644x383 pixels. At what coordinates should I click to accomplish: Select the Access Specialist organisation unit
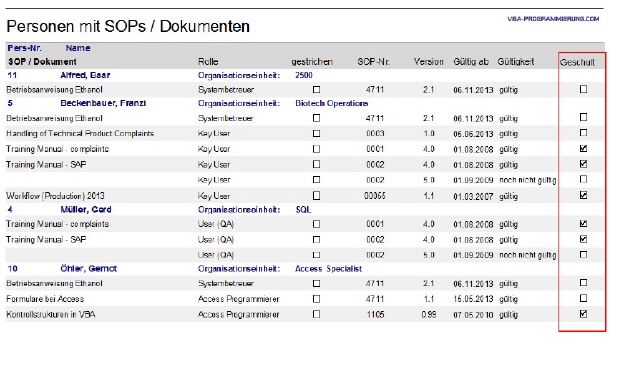[328, 269]
